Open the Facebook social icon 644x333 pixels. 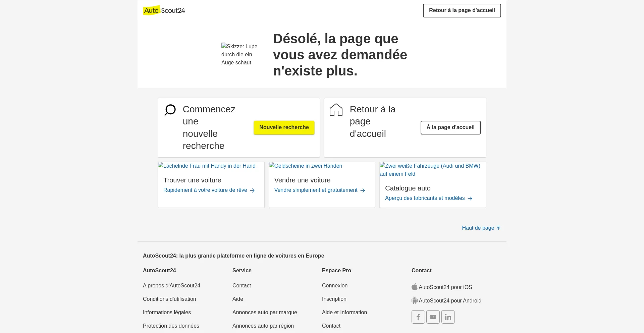click(418, 317)
